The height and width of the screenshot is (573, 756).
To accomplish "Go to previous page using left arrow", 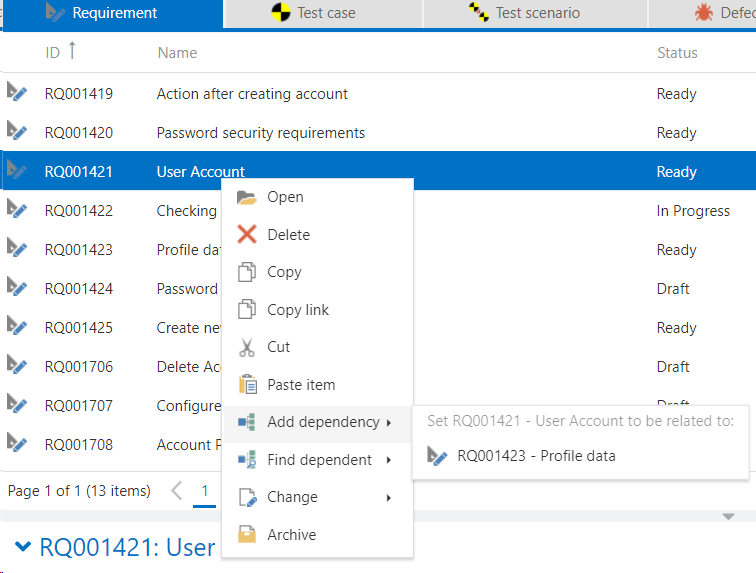I will 176,491.
